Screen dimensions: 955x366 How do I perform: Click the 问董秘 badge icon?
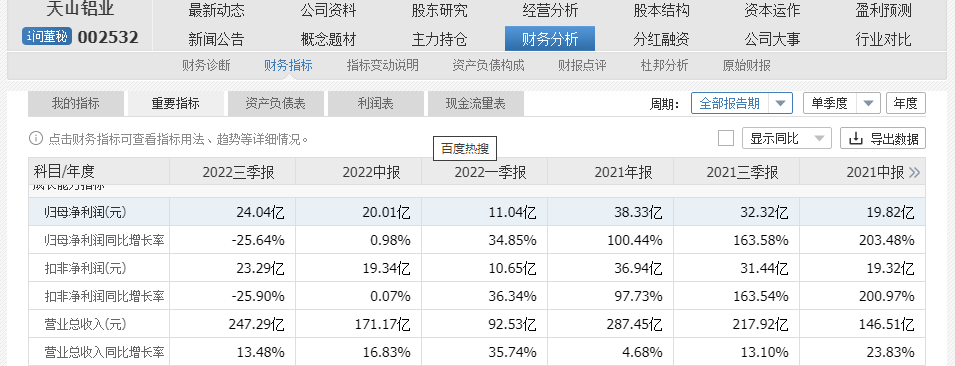coord(47,37)
